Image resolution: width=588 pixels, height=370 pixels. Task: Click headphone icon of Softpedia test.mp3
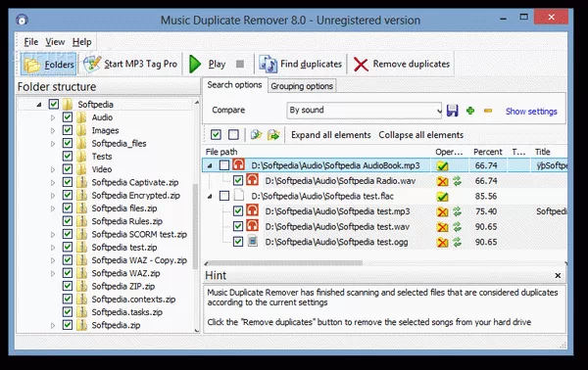pos(252,210)
